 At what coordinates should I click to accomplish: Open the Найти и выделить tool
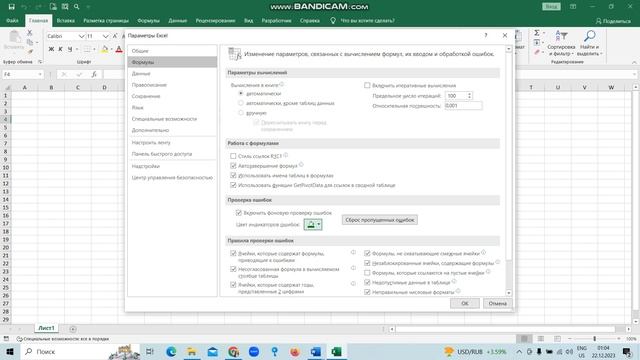click(x=590, y=43)
